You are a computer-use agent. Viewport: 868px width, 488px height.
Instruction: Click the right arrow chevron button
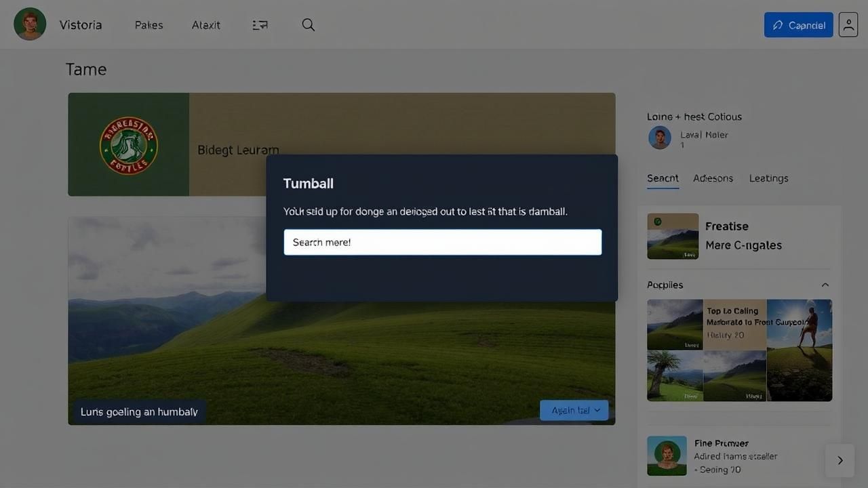click(840, 460)
